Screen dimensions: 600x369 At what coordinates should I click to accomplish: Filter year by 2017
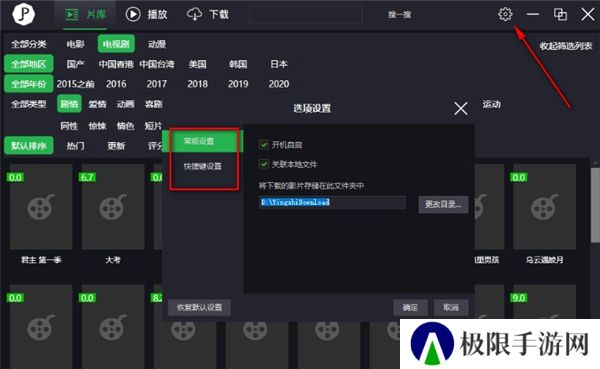pos(157,84)
